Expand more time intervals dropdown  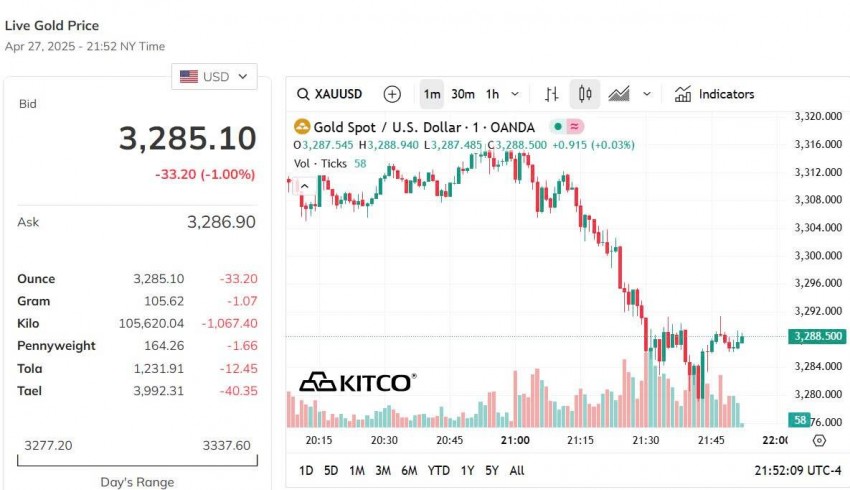515,94
